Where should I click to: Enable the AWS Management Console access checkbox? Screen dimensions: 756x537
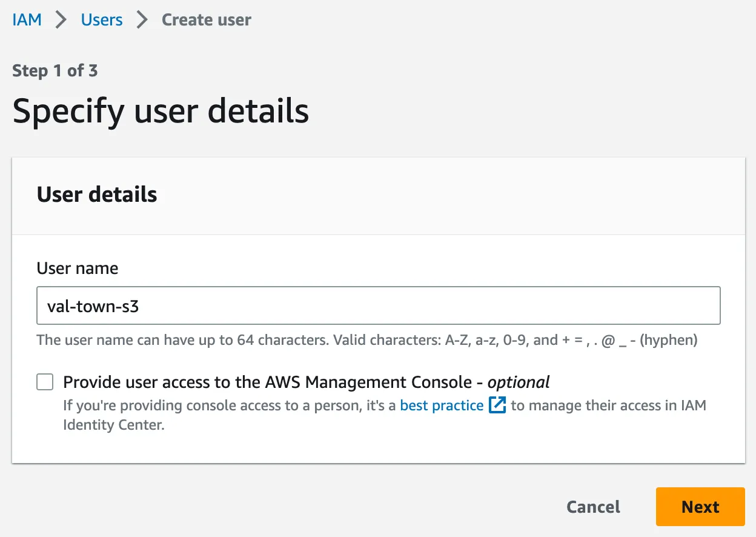click(45, 382)
